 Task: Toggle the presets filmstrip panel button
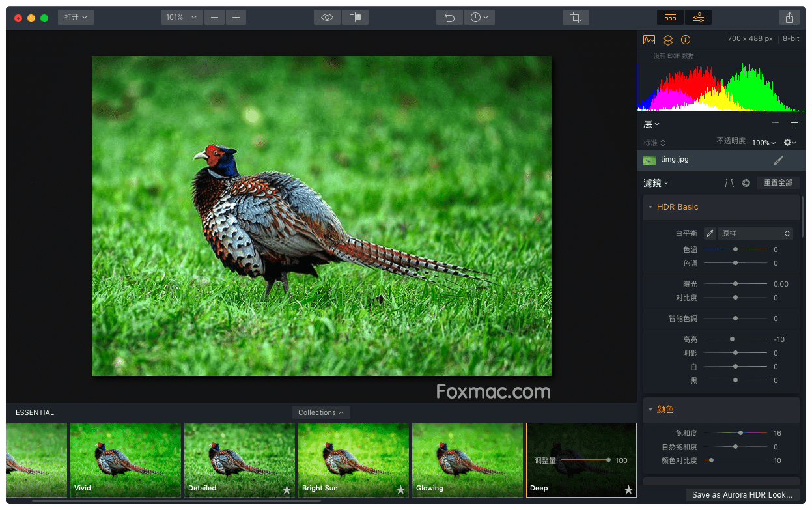pyautogui.click(x=670, y=18)
